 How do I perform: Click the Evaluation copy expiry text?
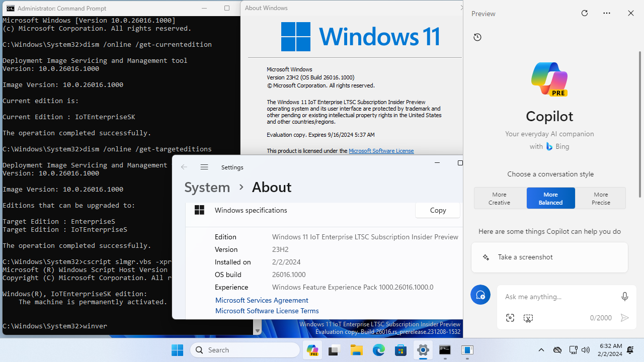click(320, 135)
